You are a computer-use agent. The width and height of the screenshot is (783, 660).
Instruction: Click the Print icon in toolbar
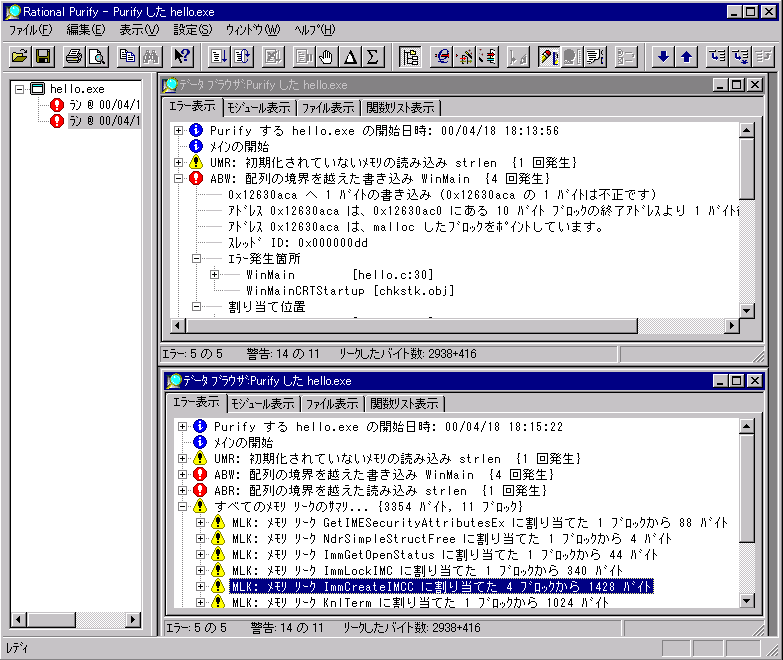point(74,56)
